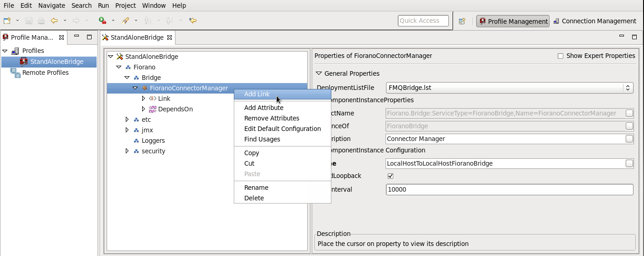Image resolution: width=644 pixels, height=256 pixels.
Task: Click the Link node icon
Action: (x=153, y=99)
